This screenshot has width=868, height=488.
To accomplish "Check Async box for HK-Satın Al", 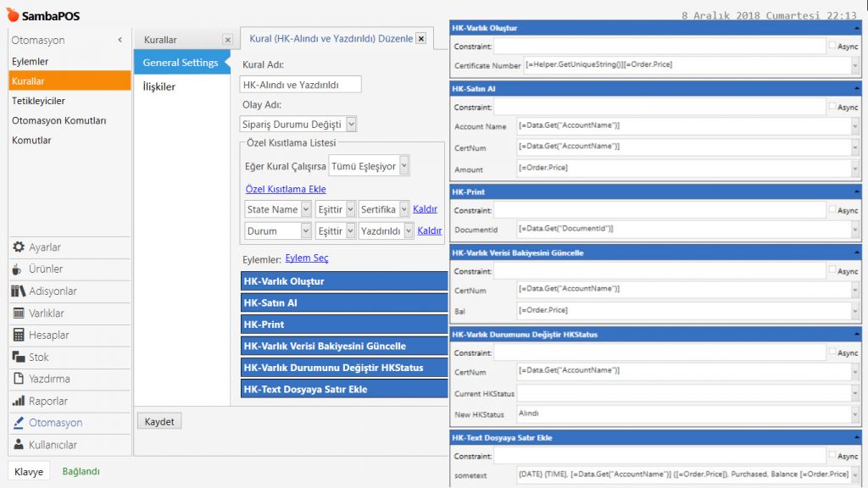I will click(x=832, y=107).
